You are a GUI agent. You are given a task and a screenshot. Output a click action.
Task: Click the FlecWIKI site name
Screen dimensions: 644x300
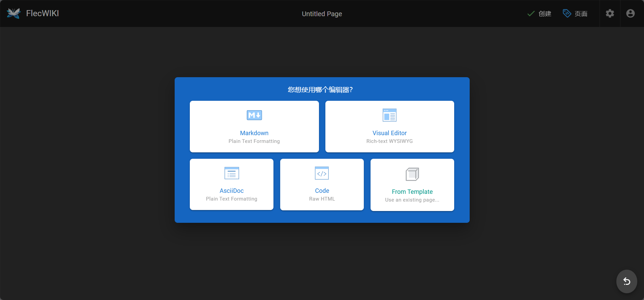[42, 13]
